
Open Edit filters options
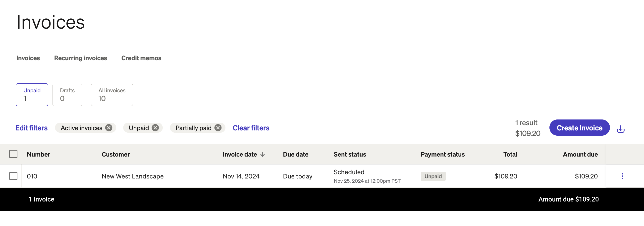coord(32,128)
